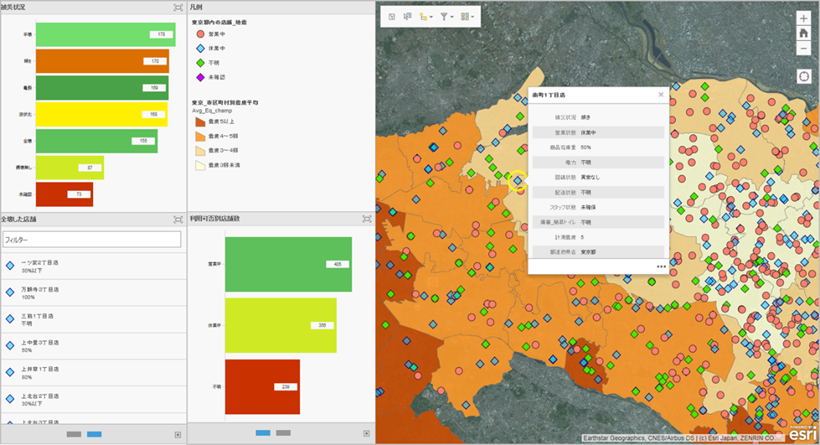Screen dimensions: 820x445
Task: Zoom in on the map
Action: 804,18
